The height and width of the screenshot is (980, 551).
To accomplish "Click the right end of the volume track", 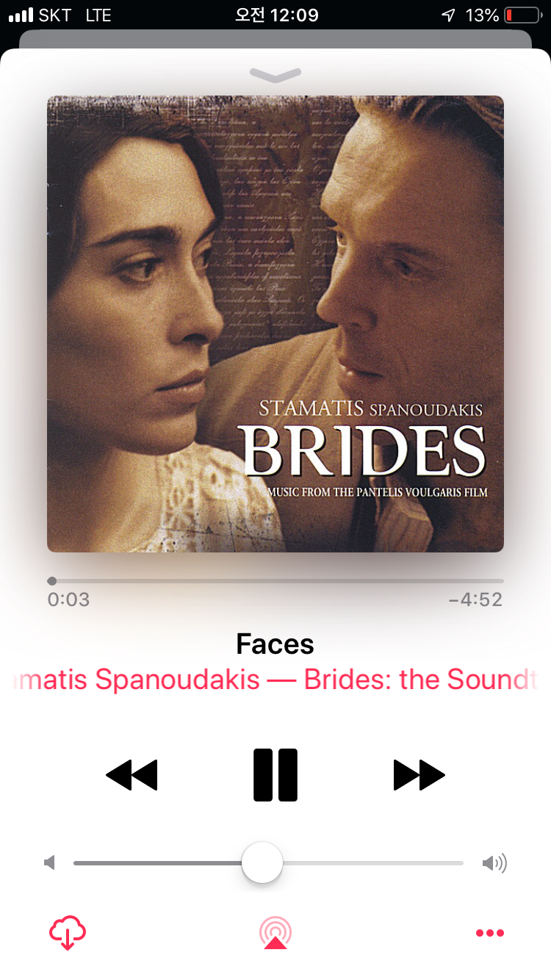I will click(x=461, y=863).
